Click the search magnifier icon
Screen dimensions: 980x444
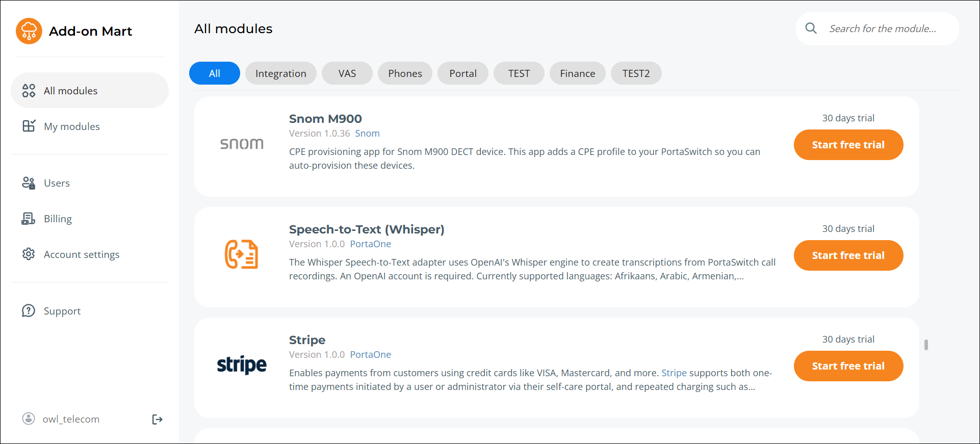(811, 28)
